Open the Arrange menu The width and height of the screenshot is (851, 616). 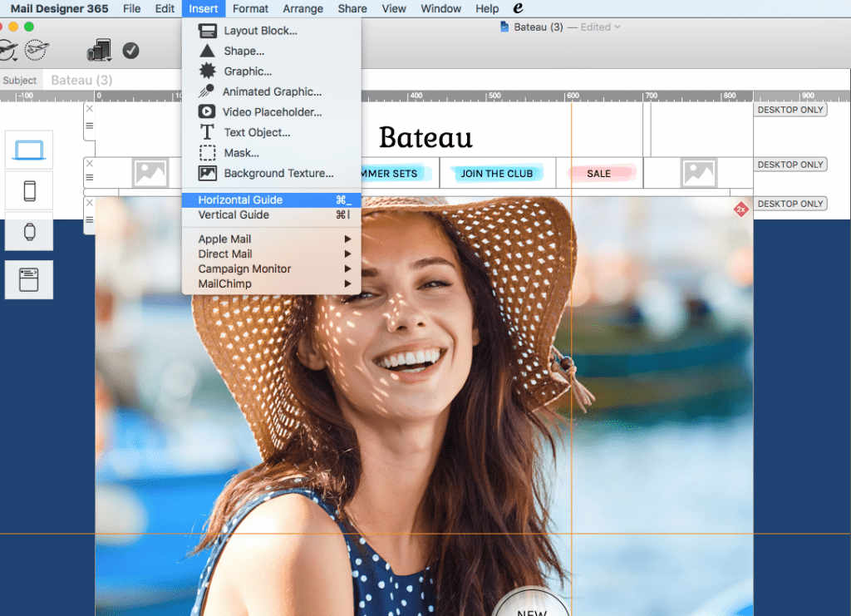coord(303,8)
